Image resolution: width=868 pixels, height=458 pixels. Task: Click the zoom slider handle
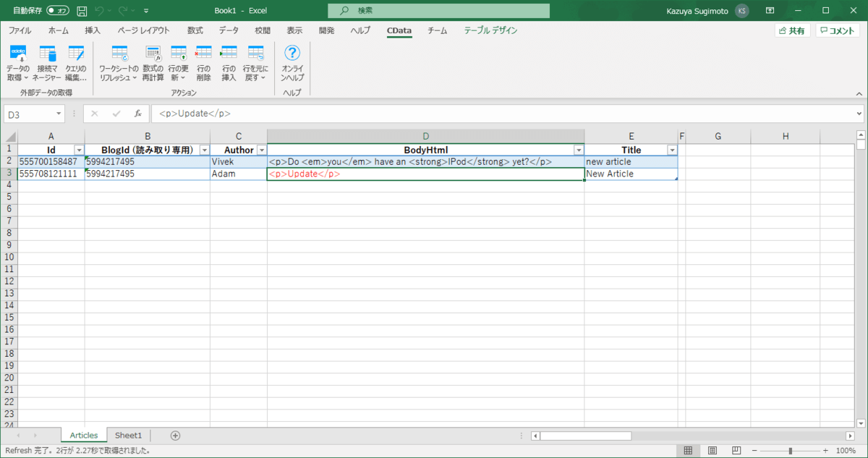(x=789, y=450)
